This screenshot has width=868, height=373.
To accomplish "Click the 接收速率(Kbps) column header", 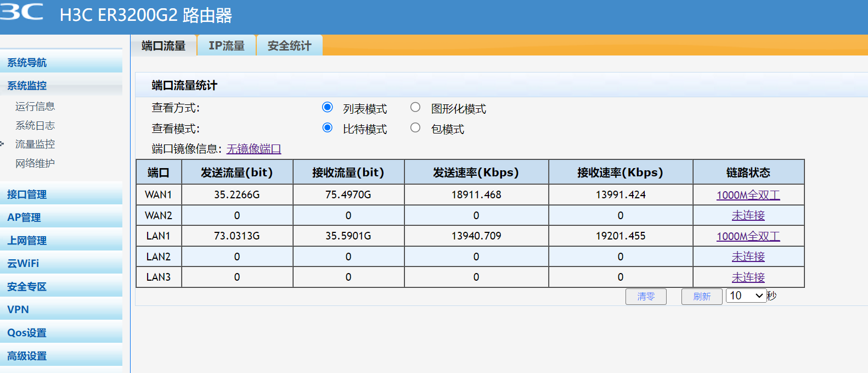I will [x=621, y=172].
